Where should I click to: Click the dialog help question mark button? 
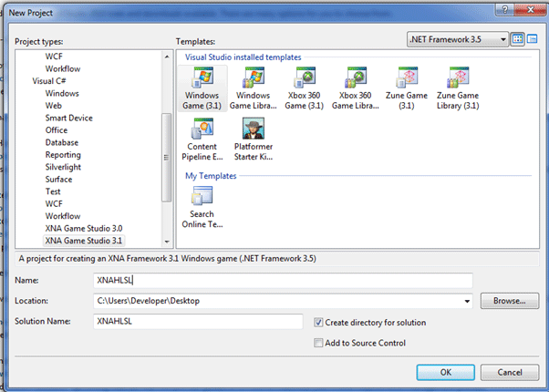coord(505,10)
